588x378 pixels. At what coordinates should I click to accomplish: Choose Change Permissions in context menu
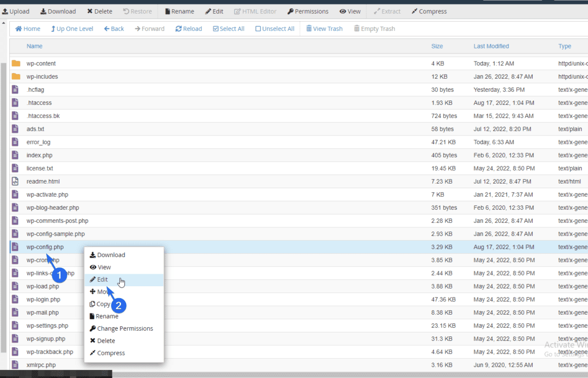pos(124,328)
